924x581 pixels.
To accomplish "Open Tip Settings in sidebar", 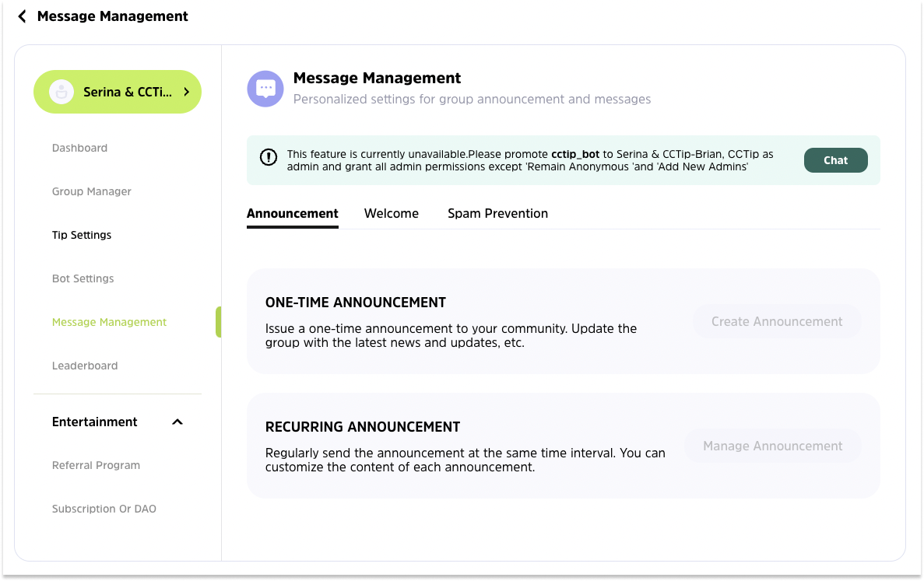I will click(82, 235).
